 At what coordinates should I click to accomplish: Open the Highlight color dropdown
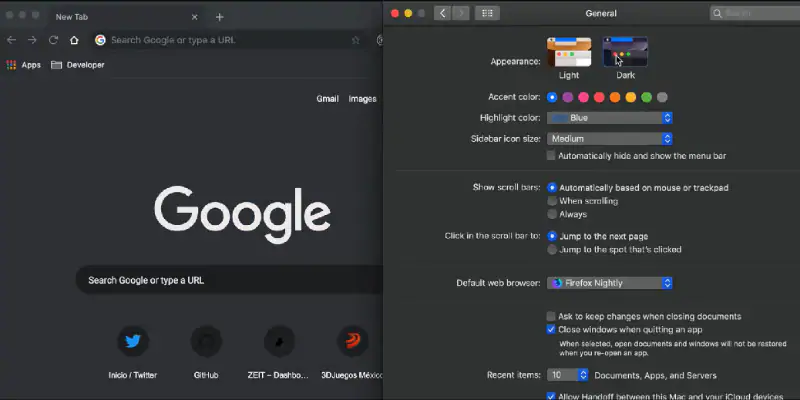pyautogui.click(x=610, y=118)
